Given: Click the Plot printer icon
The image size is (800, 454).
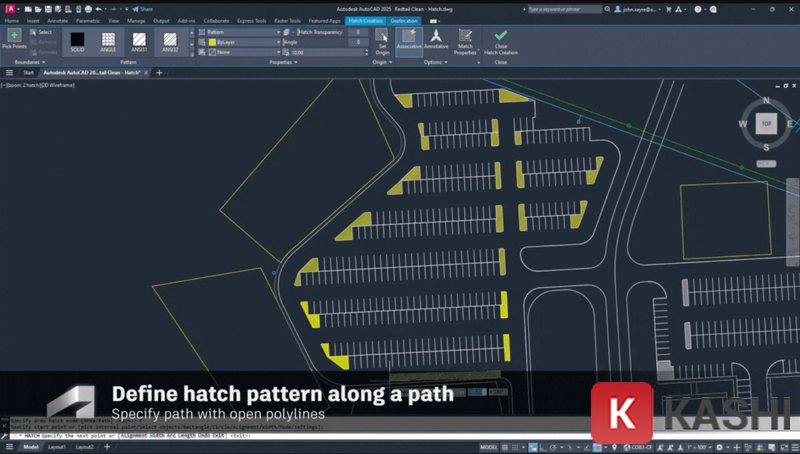Looking at the screenshot, I should (88, 9).
